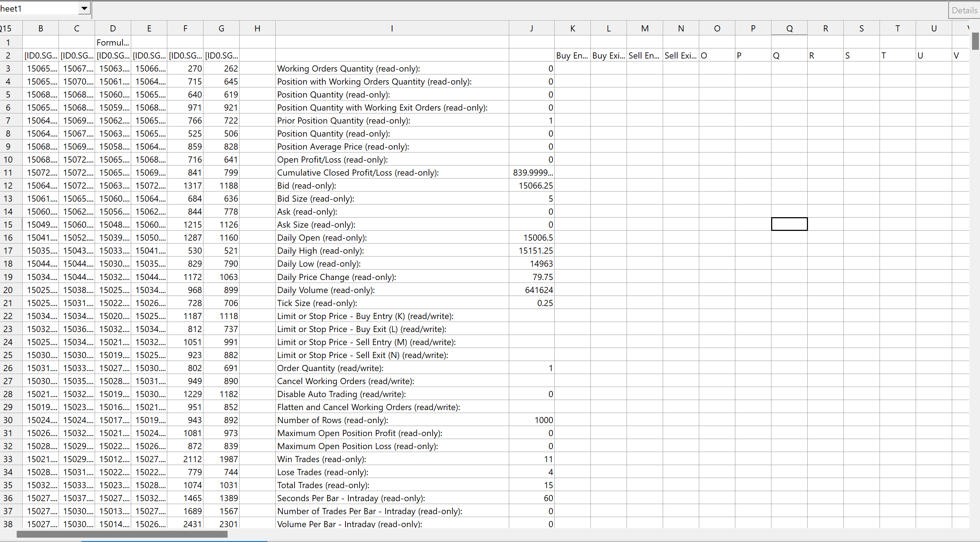Select column I header
The height and width of the screenshot is (542, 980).
click(x=392, y=29)
